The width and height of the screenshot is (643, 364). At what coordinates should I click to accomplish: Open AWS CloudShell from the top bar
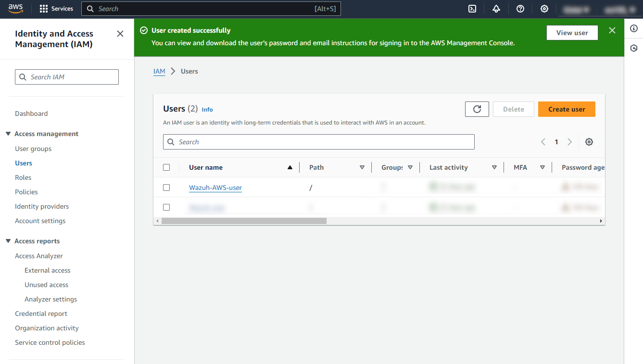pos(472,9)
